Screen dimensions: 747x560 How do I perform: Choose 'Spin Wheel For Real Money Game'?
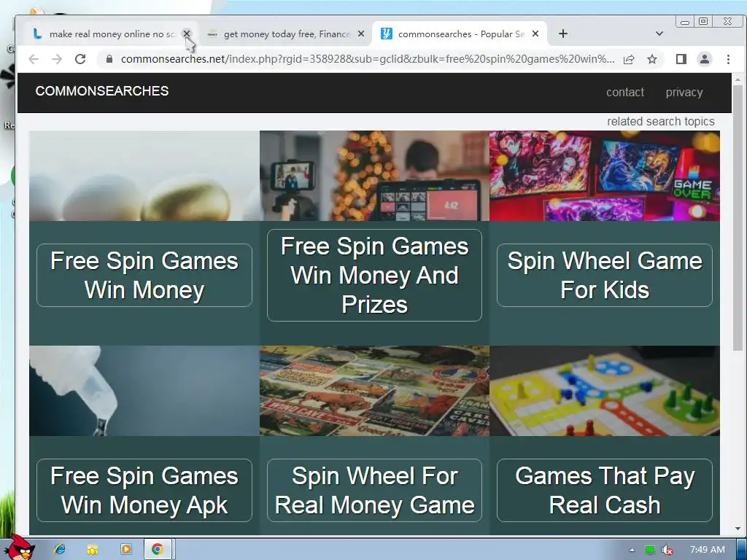(374, 491)
